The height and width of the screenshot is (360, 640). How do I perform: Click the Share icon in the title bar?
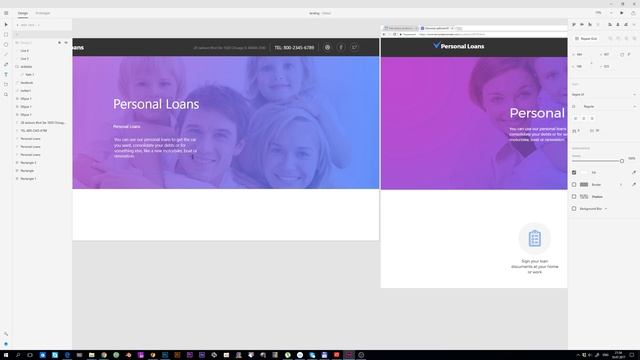[633, 13]
